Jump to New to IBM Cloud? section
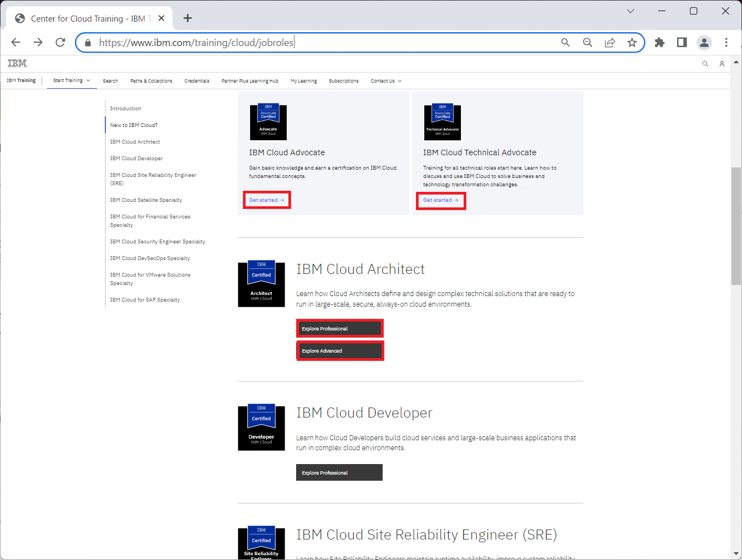 pos(134,125)
